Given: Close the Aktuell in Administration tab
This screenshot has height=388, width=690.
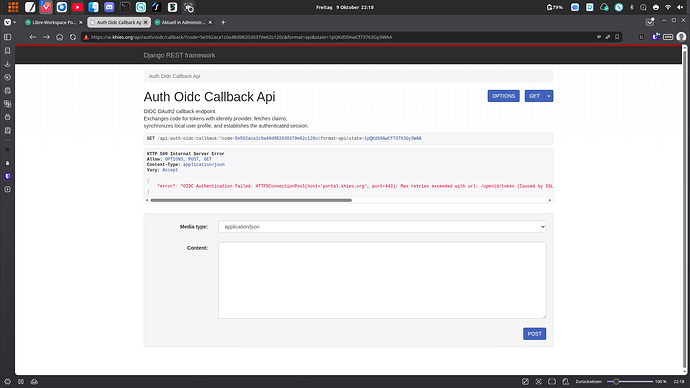Looking at the screenshot, I should click(x=210, y=22).
